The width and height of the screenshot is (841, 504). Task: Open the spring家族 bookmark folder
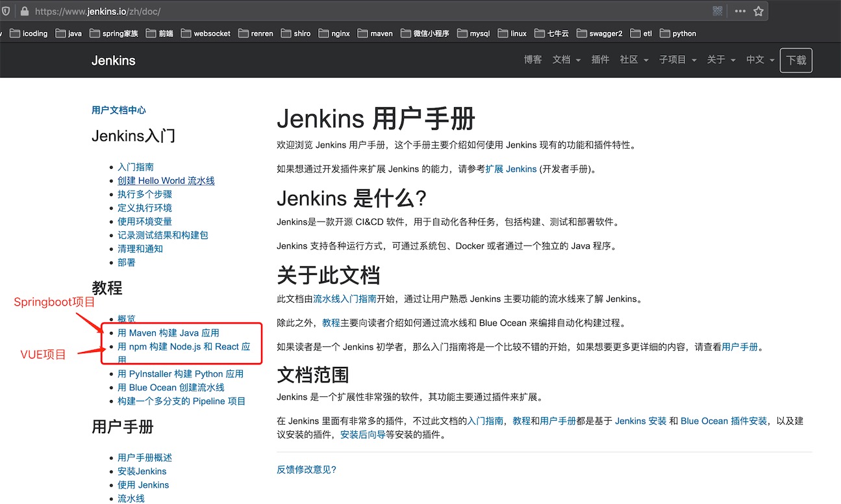114,33
